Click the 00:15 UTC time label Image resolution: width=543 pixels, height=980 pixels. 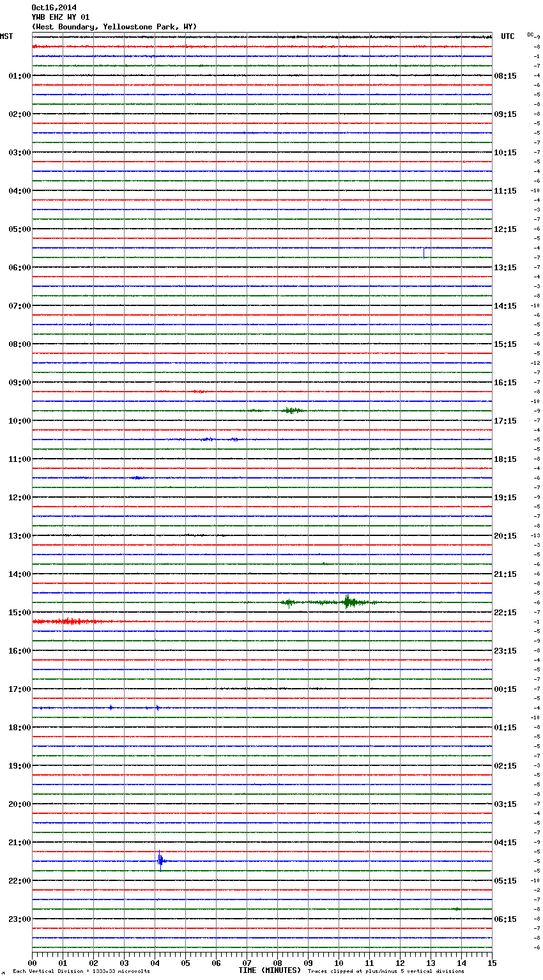click(505, 689)
